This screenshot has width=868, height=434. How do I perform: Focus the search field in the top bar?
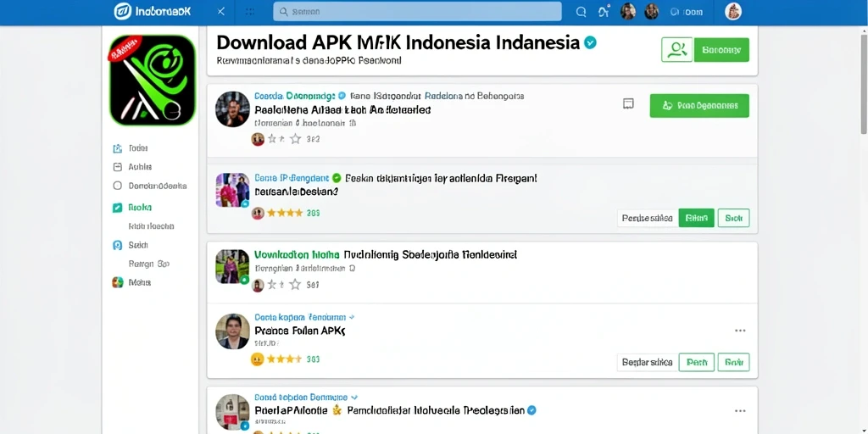(417, 11)
